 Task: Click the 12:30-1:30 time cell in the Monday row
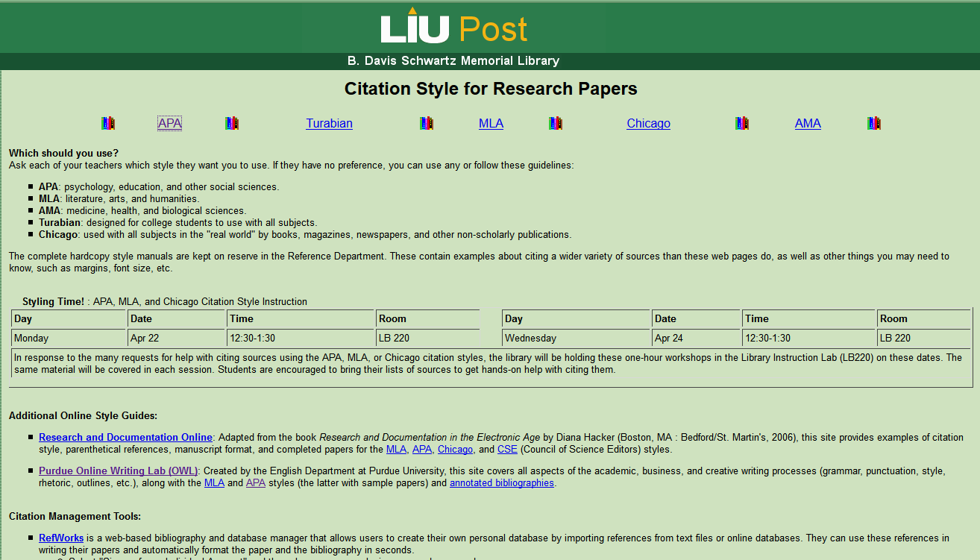301,338
